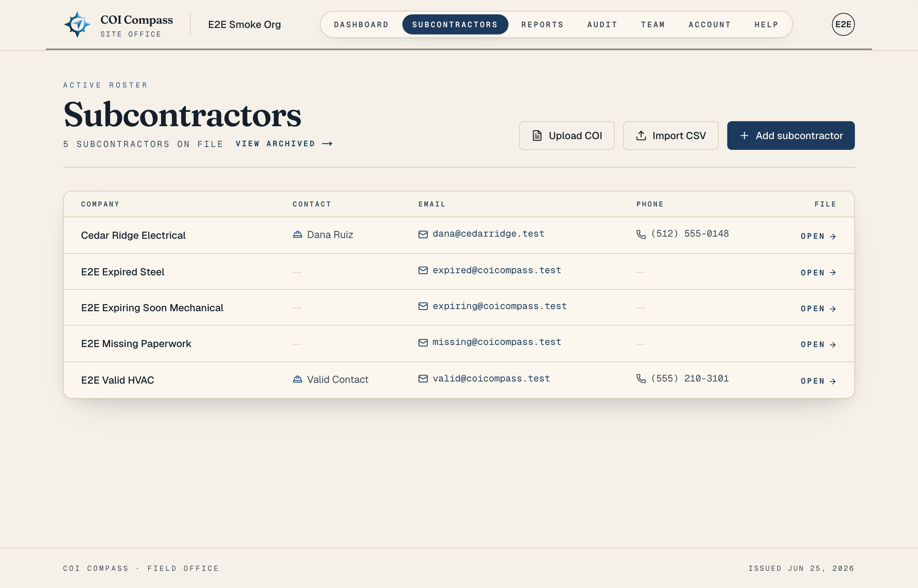The height and width of the screenshot is (588, 918).
Task: Click the 'Issued Jun 25, 2026' footer text
Action: click(801, 568)
